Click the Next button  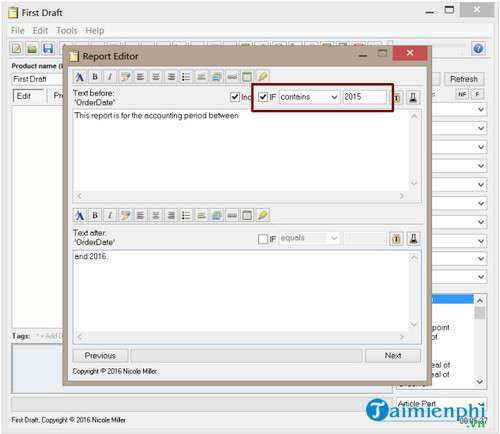point(393,356)
